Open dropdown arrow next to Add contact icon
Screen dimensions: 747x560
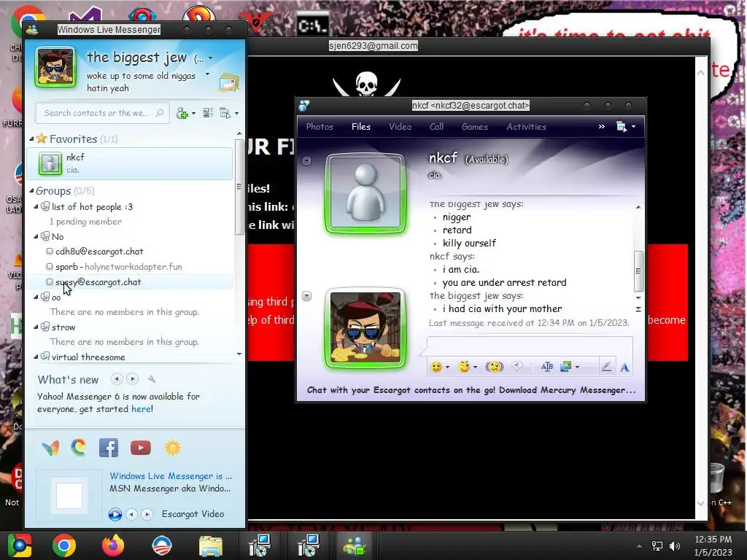coord(193,114)
